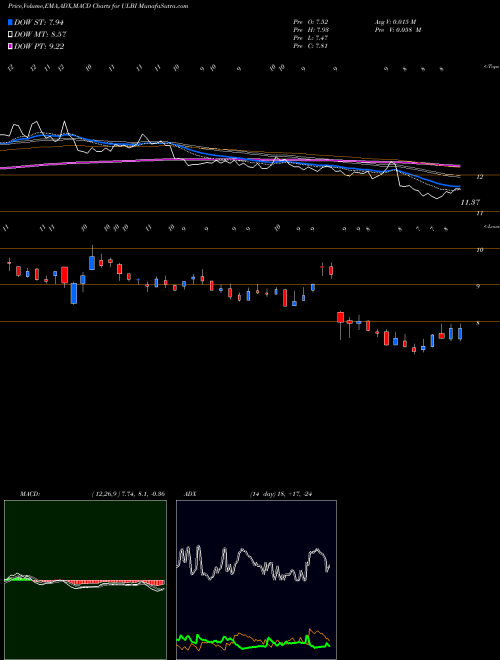Click the 'Pre V: 0.058 M' value

pos(398,30)
